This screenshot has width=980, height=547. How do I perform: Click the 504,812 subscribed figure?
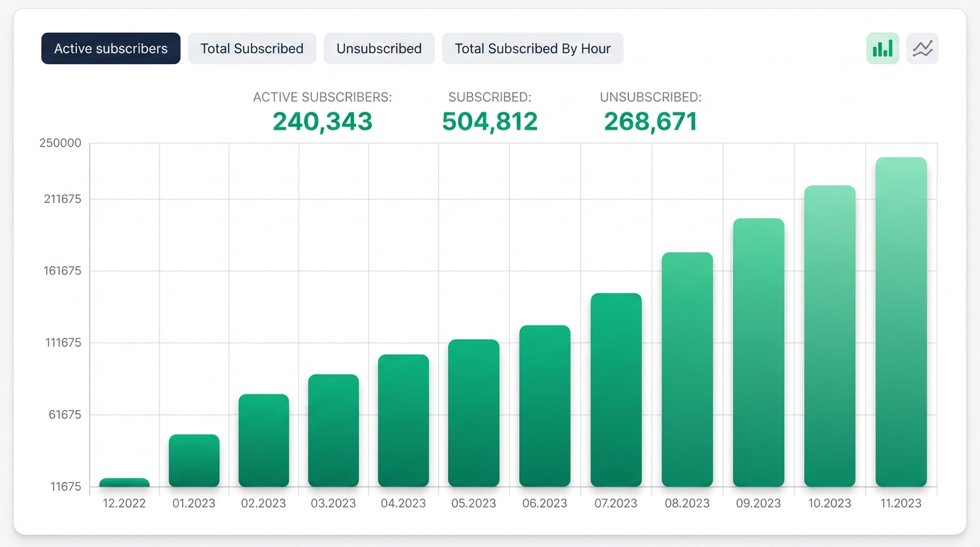490,122
